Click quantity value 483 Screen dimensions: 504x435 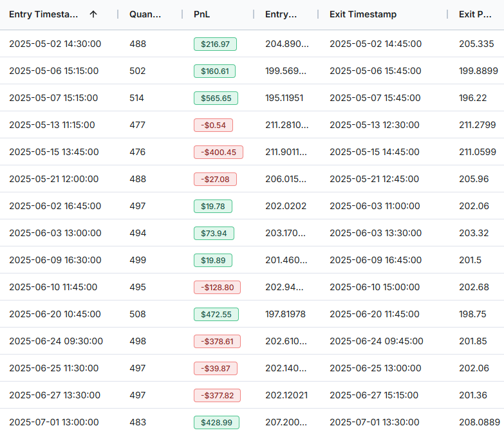(x=138, y=421)
